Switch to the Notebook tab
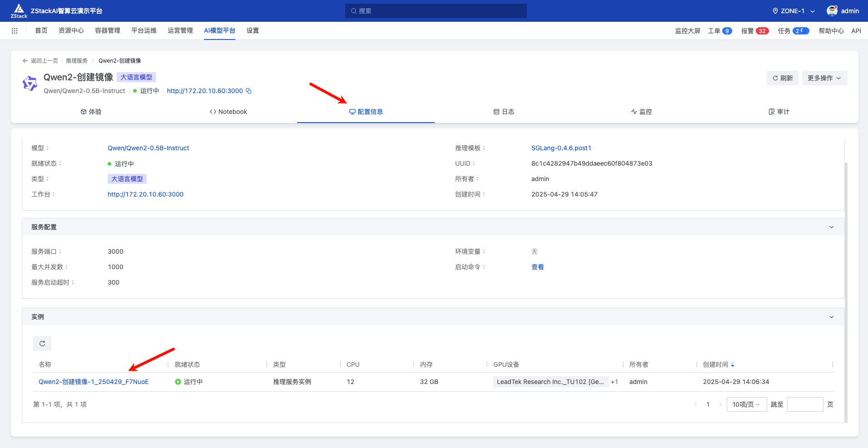This screenshot has width=868, height=448. (228, 112)
